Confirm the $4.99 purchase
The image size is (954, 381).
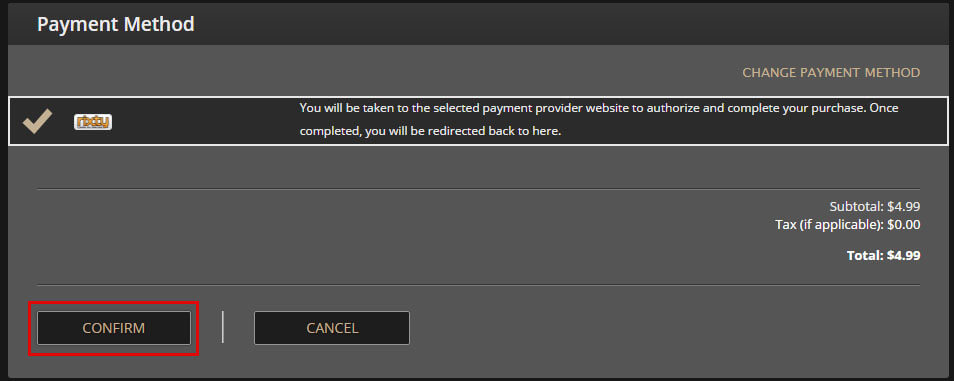pyautogui.click(x=114, y=328)
